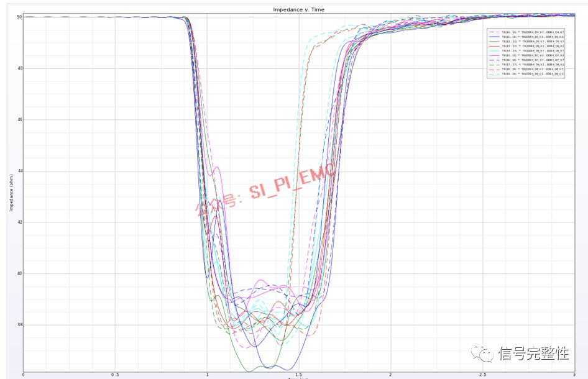This screenshot has width=588, height=379.
Task: Click the 50 tick on the impedance axis
Action: pos(19,17)
